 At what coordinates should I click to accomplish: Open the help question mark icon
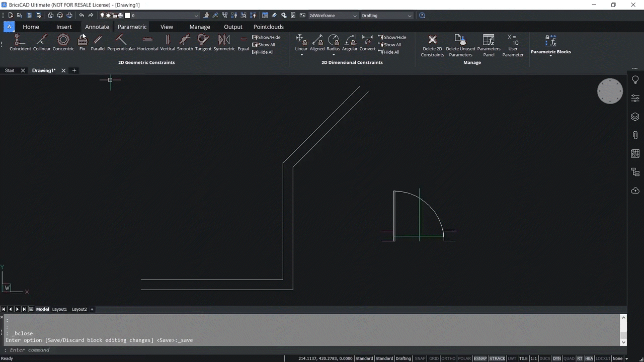pos(422,16)
